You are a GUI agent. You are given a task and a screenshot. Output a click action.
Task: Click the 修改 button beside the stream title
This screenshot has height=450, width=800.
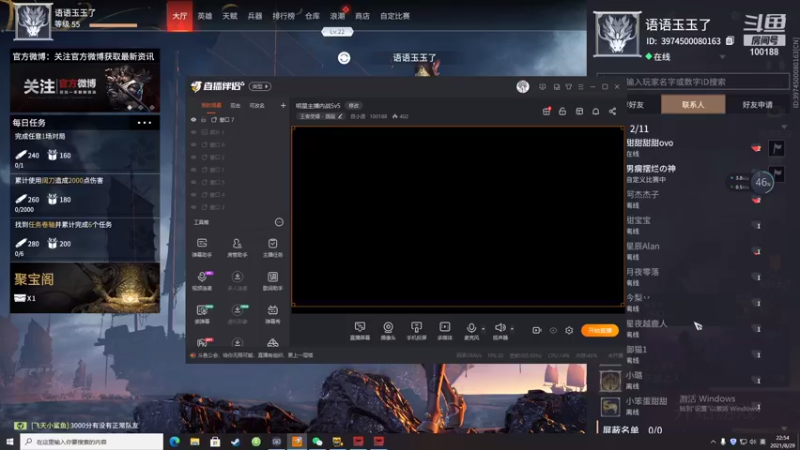click(354, 106)
